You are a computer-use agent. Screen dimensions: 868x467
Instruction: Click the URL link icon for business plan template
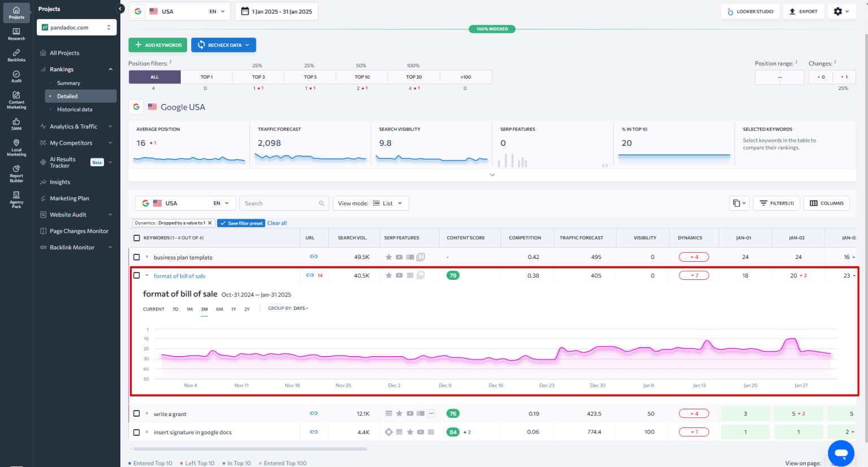point(314,257)
